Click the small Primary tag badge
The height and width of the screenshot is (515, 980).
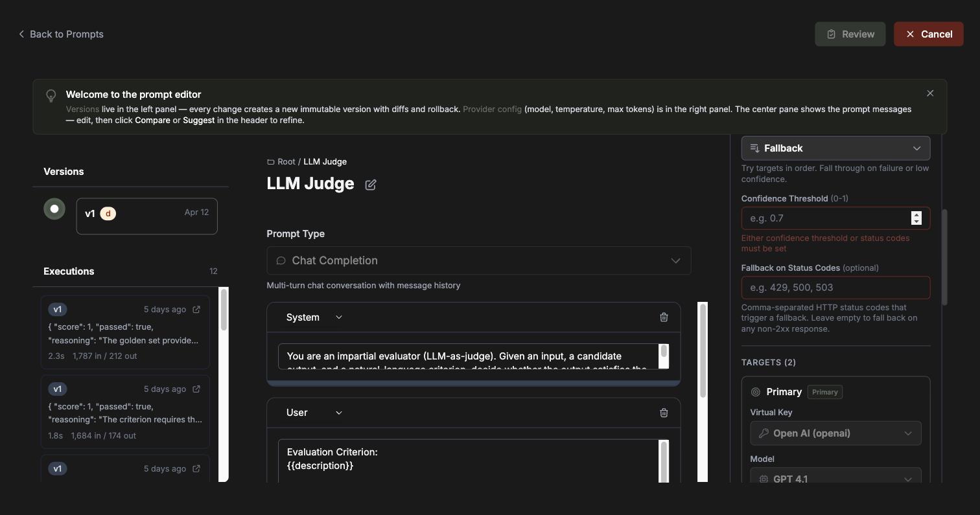click(x=825, y=392)
